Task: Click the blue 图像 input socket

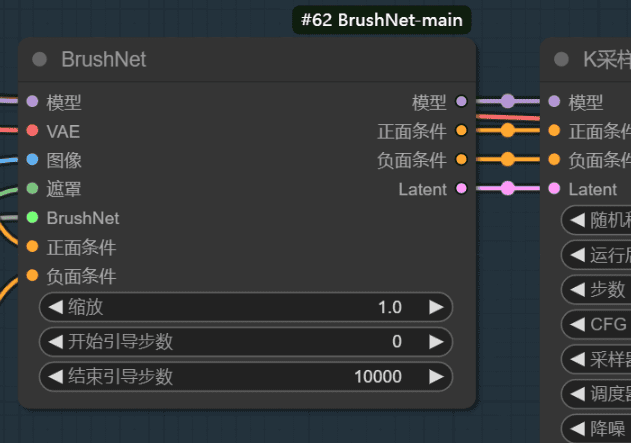Action: [32, 159]
